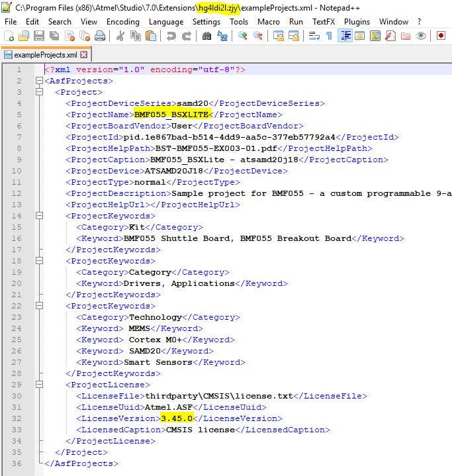
Task: Collapse the AsfProjects node on line 2
Action: tap(39, 81)
